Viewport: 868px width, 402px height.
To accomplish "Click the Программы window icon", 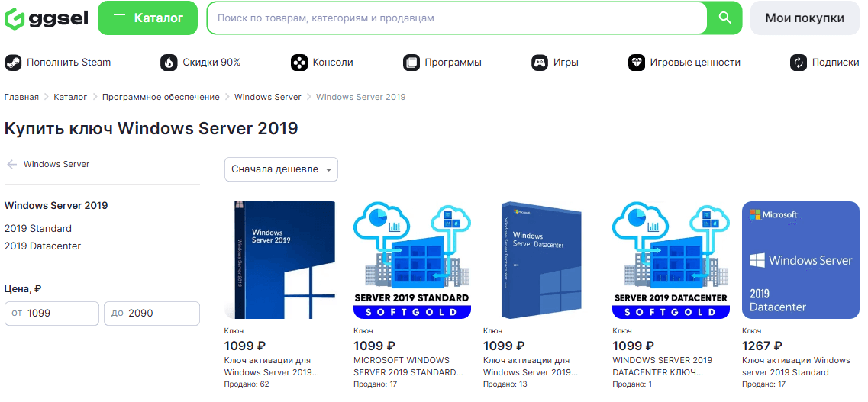I will (411, 63).
